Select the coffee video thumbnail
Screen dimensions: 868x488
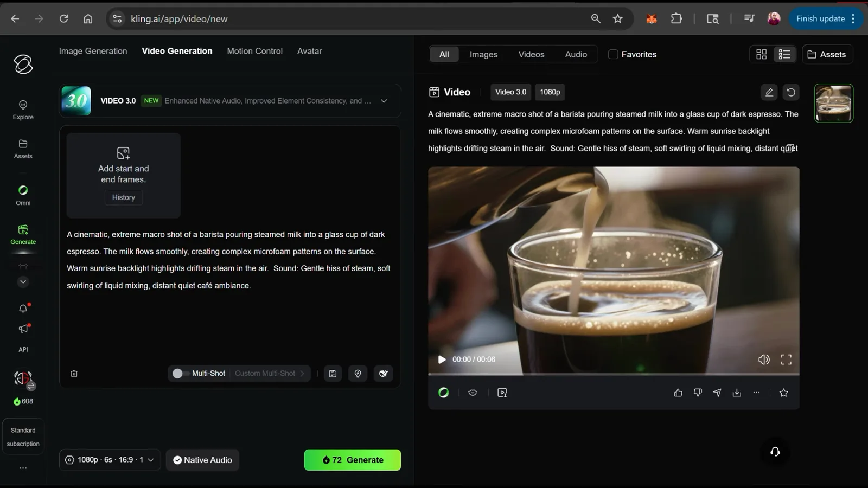click(833, 103)
